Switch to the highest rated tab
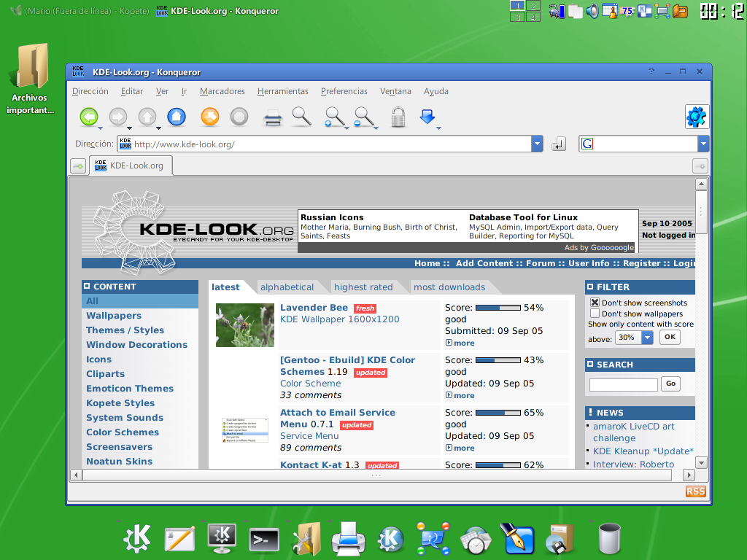747x560 pixels. 363,287
